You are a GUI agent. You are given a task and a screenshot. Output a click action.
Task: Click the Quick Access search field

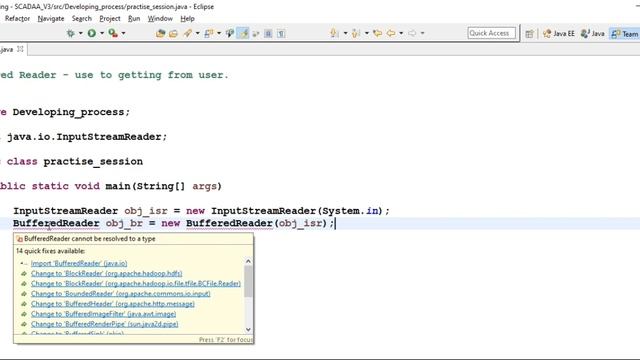(x=491, y=33)
